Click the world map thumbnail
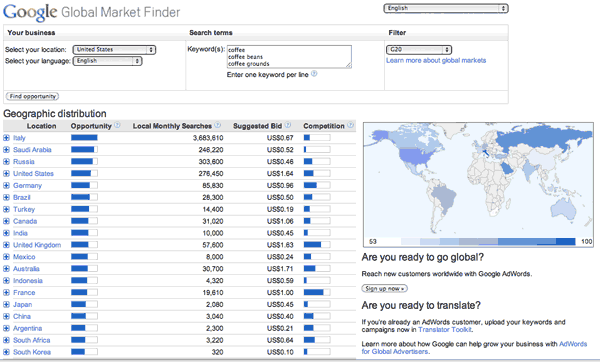This screenshot has height=362, width=600. click(x=478, y=184)
